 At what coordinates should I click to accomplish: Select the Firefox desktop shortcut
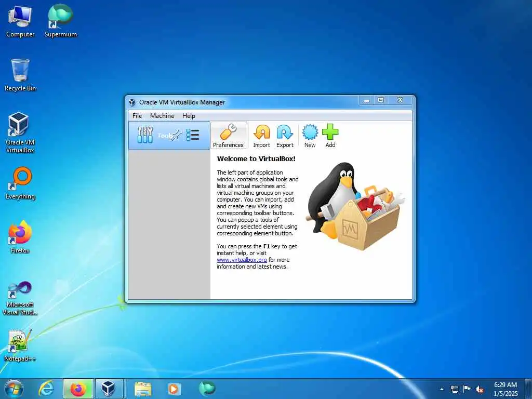pos(20,237)
